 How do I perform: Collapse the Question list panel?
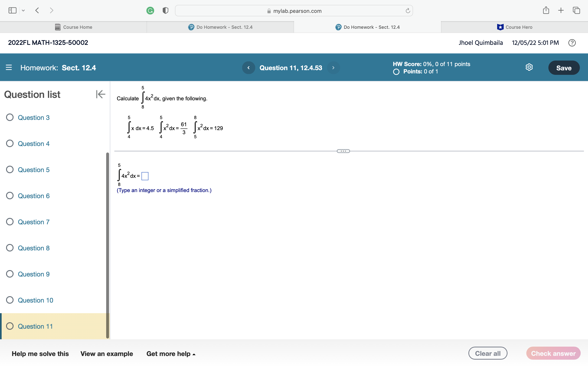coord(100,94)
